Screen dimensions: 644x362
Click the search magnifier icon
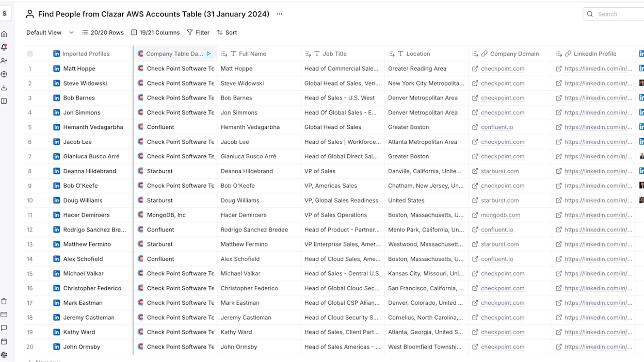590,14
